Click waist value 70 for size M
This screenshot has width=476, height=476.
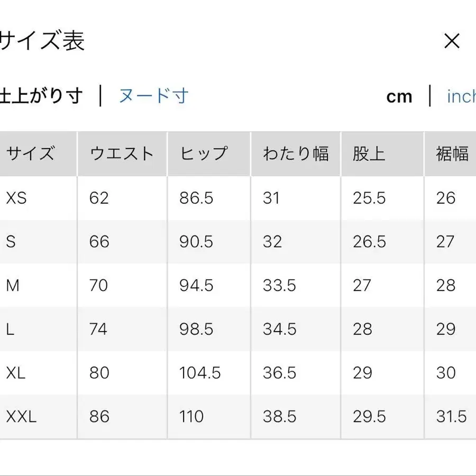click(x=98, y=286)
